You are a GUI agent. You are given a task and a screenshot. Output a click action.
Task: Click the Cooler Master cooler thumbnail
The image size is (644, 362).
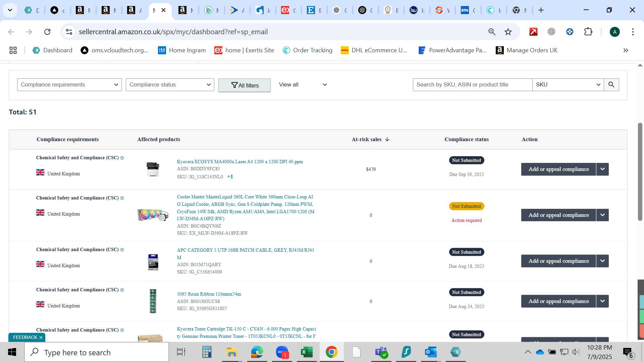[153, 215]
